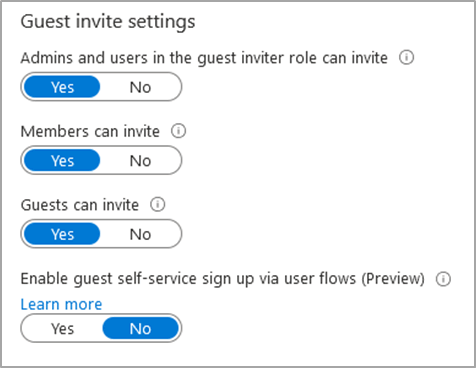The height and width of the screenshot is (368, 476).
Task: Click the Admins and users guest inviter label
Action: click(x=204, y=58)
